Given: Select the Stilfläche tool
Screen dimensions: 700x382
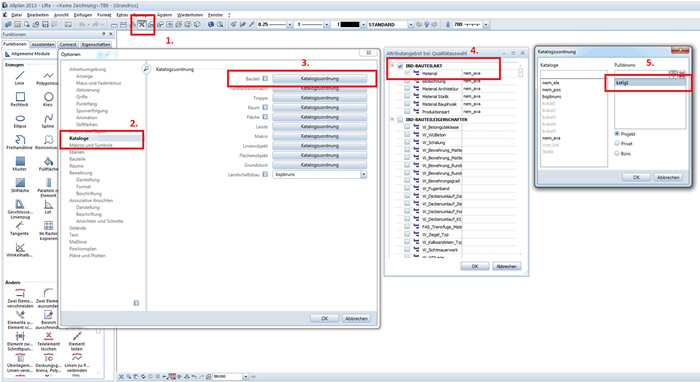Looking at the screenshot, I should pyautogui.click(x=20, y=185).
